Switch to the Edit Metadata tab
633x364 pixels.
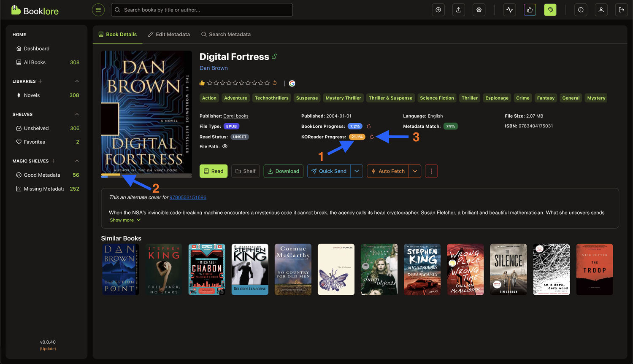coord(169,34)
